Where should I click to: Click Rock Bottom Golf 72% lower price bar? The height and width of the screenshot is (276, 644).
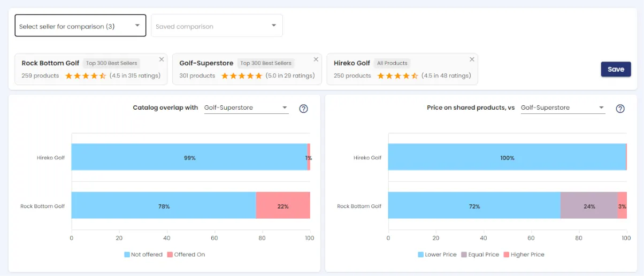(x=474, y=205)
